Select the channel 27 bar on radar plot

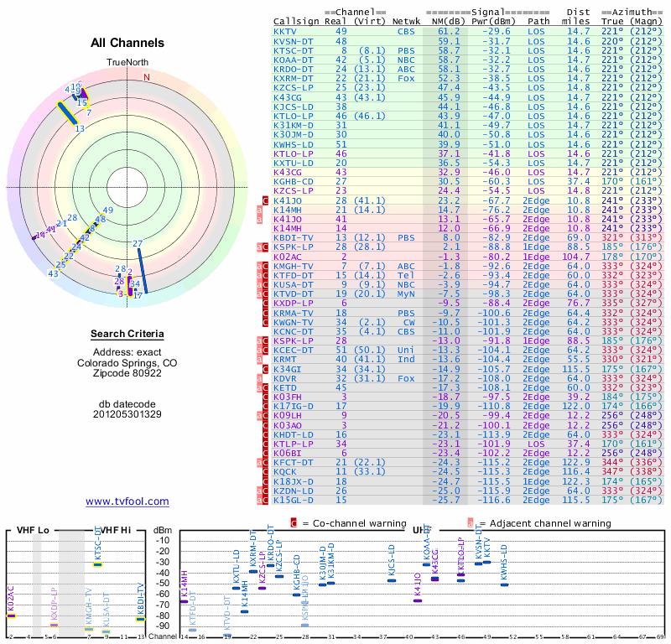pyautogui.click(x=143, y=267)
